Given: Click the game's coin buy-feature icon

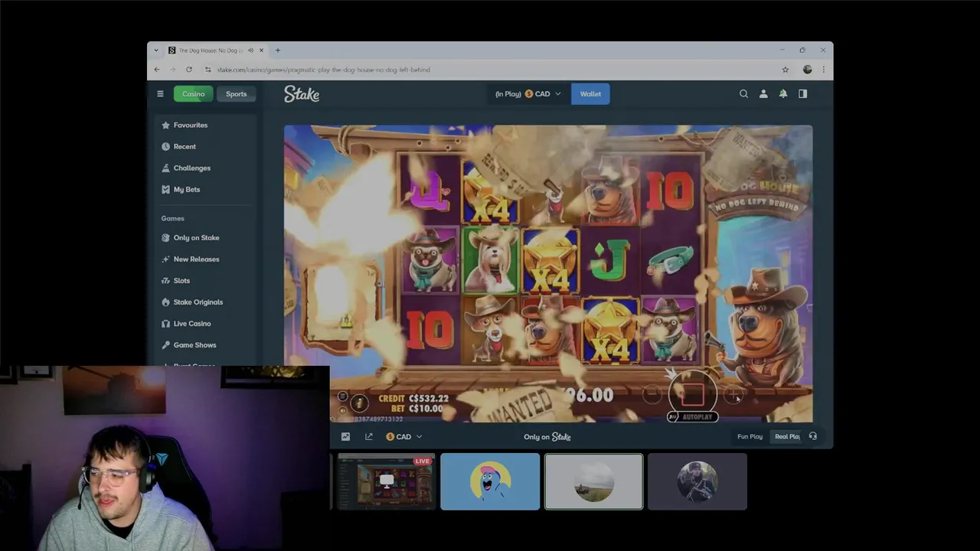Looking at the screenshot, I should 359,403.
